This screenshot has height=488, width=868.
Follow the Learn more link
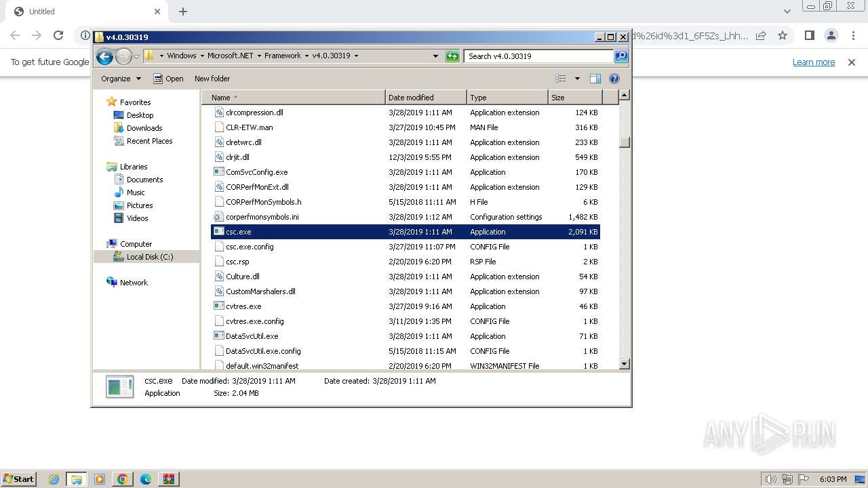coord(814,62)
